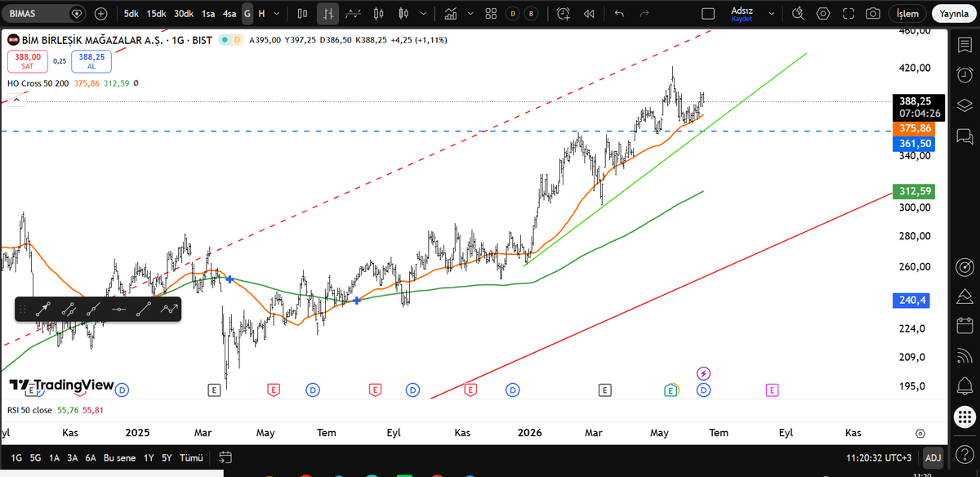
Task: Expand the indicators favorites dropdown arrow
Action: (x=471, y=14)
